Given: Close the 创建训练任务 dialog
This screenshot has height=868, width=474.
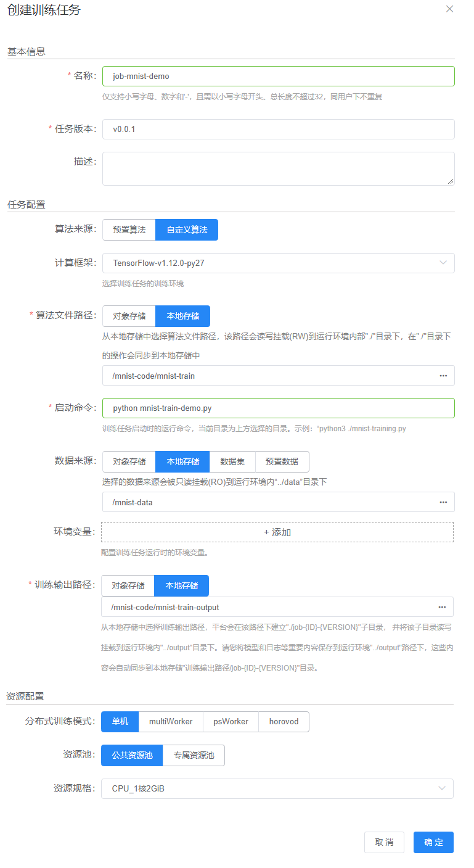Looking at the screenshot, I should (x=449, y=9).
